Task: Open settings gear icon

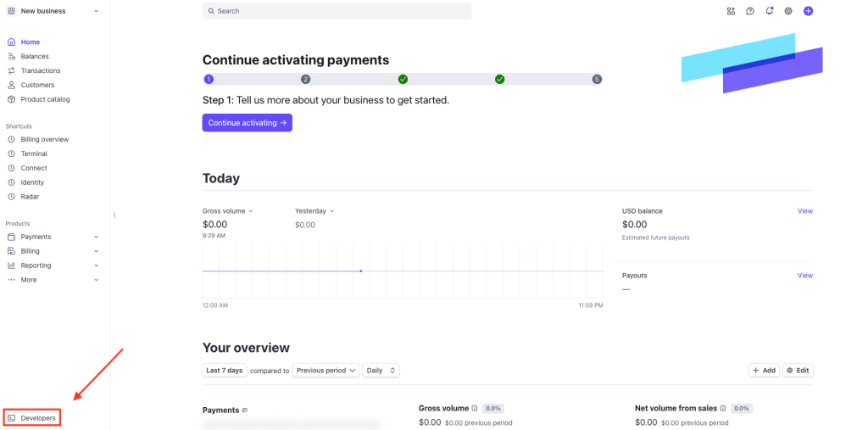Action: [788, 11]
